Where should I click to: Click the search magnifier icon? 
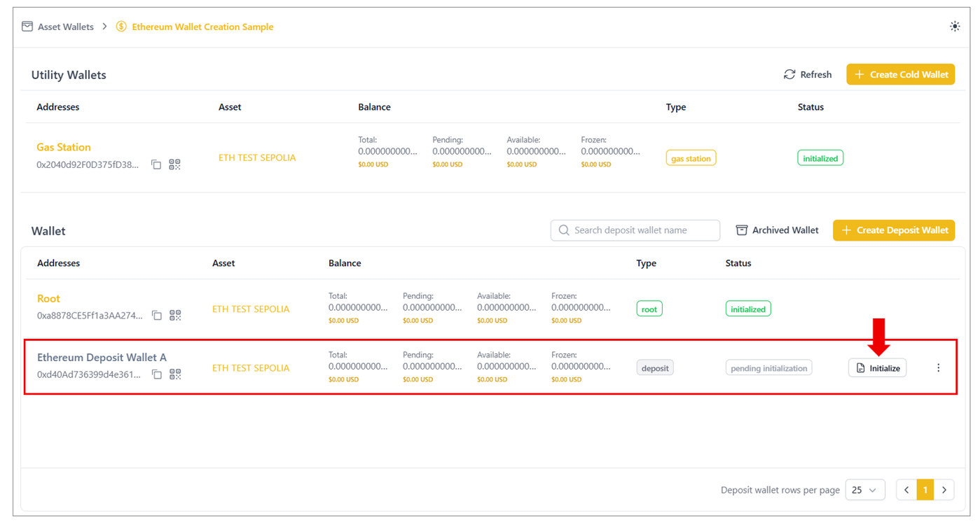[564, 230]
